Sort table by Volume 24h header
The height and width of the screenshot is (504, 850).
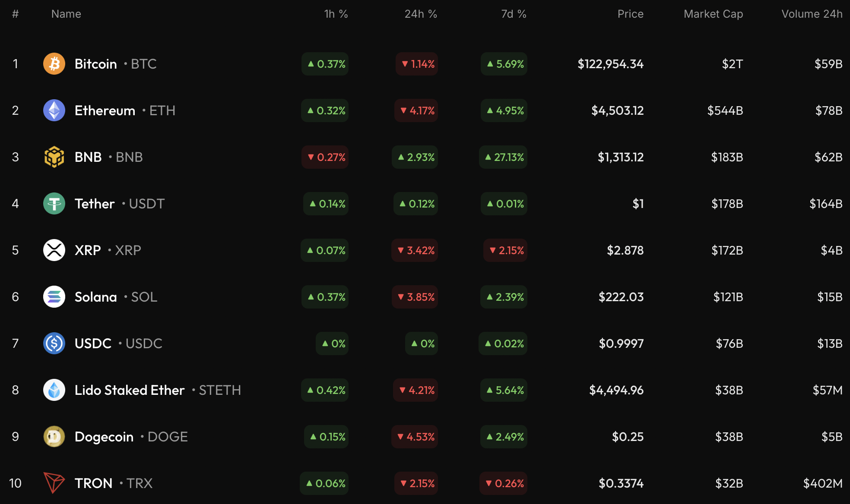click(812, 14)
